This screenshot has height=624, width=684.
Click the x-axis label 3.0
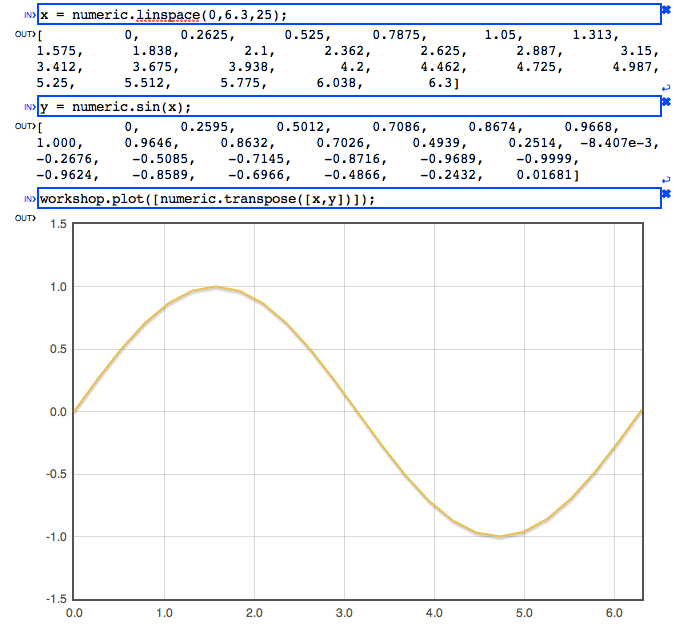[x=344, y=613]
